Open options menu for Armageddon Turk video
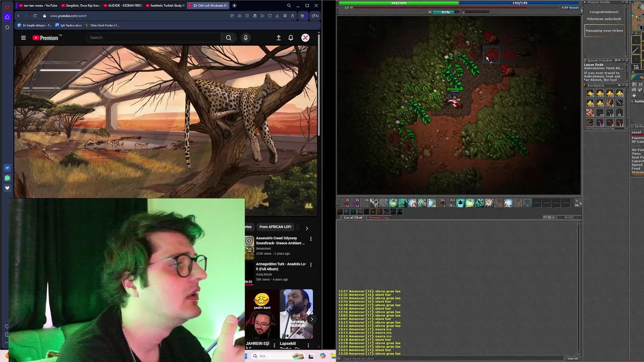The width and height of the screenshot is (644, 362). point(310,265)
